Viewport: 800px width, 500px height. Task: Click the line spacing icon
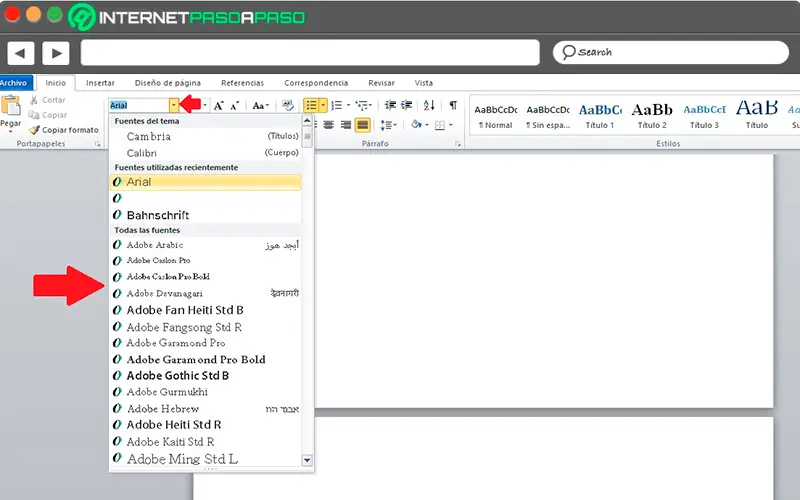(386, 125)
